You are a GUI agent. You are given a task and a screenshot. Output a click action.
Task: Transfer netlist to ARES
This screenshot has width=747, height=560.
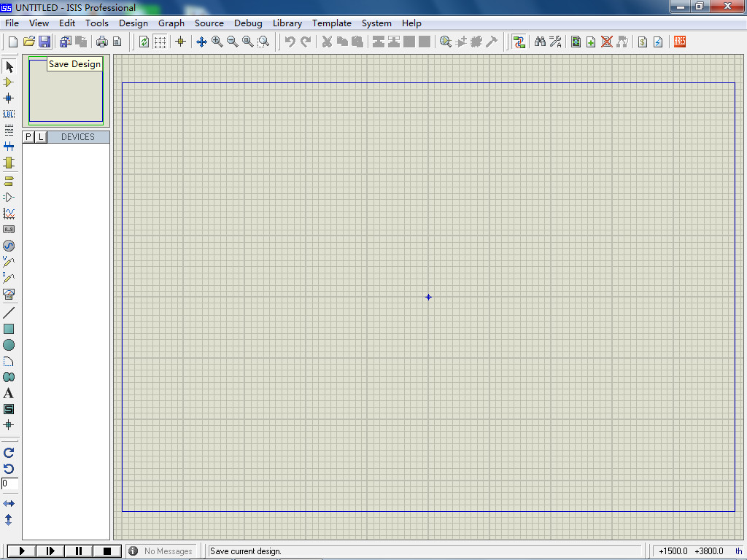click(x=680, y=42)
